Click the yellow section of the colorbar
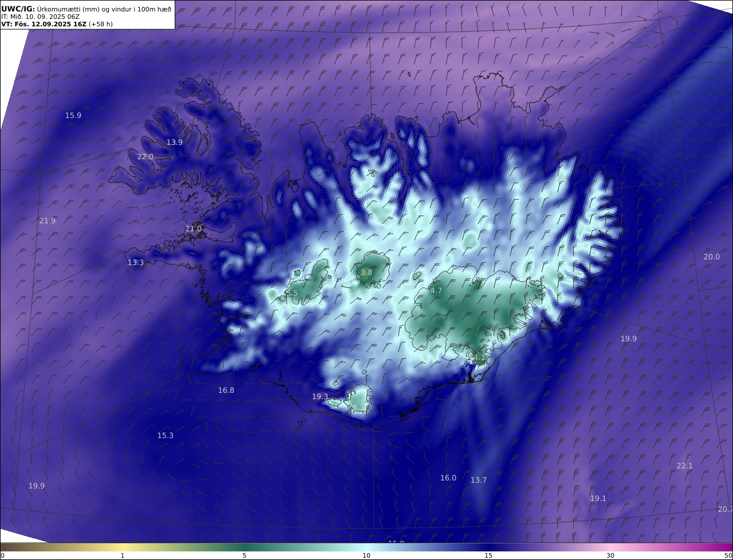733x560 pixels. (123, 547)
